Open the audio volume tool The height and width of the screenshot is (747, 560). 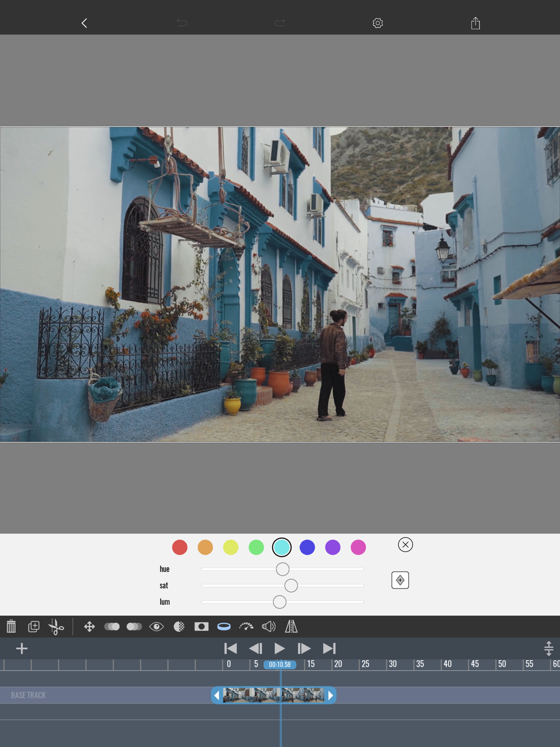click(269, 627)
